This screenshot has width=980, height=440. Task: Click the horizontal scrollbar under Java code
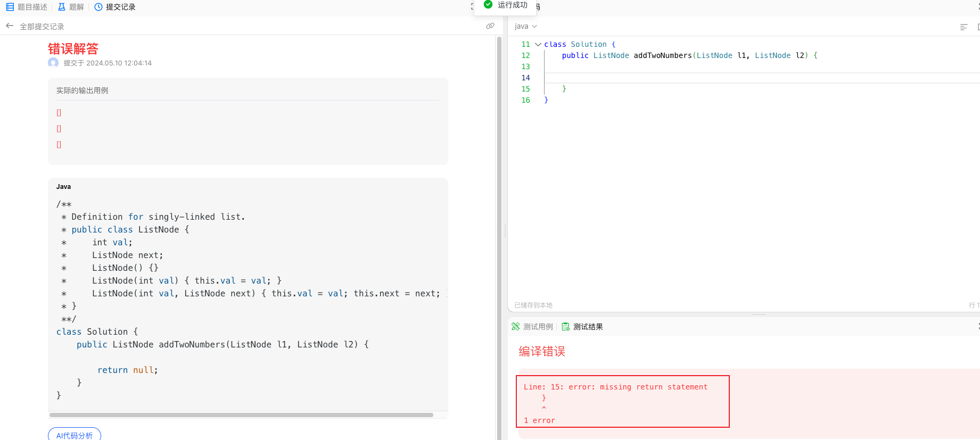241,415
